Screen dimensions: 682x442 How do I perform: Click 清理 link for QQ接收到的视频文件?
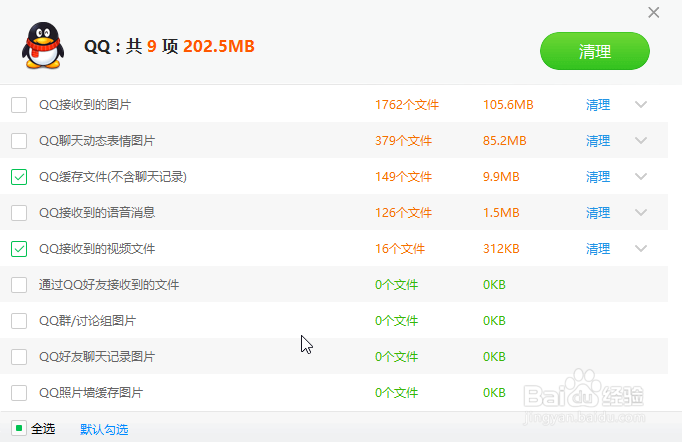tap(598, 249)
